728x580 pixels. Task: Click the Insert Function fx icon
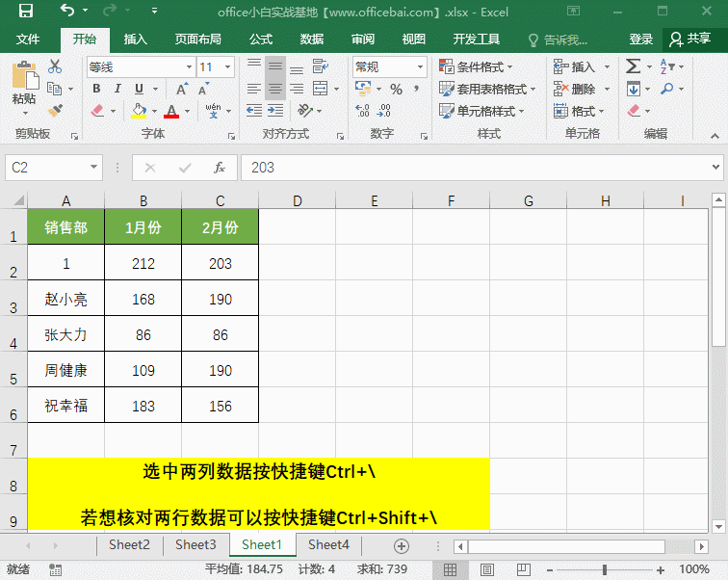click(220, 168)
